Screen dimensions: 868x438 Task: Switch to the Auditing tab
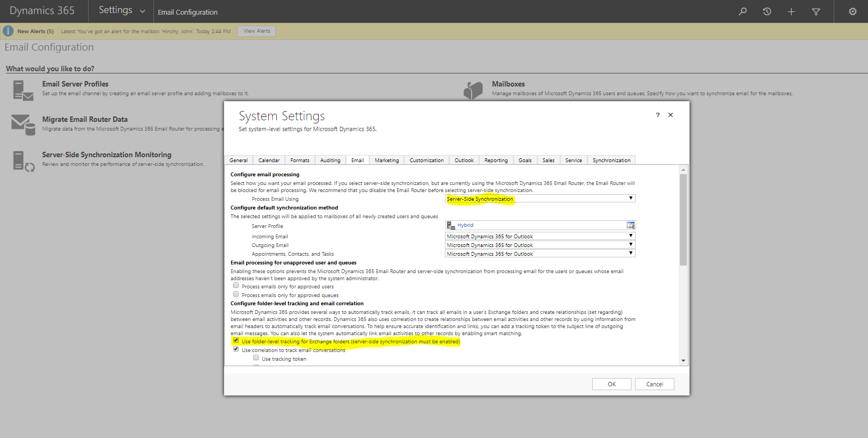point(330,160)
